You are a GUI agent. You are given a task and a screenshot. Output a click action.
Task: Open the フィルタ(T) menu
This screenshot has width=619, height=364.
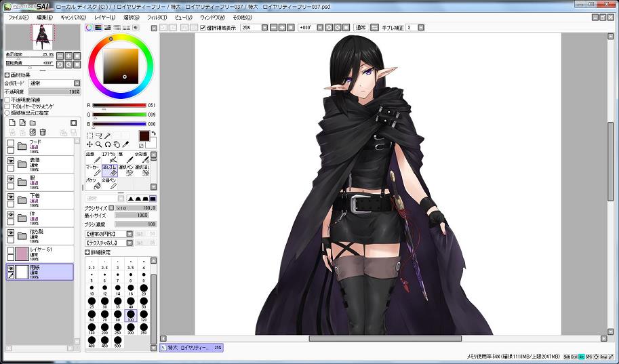click(x=156, y=16)
